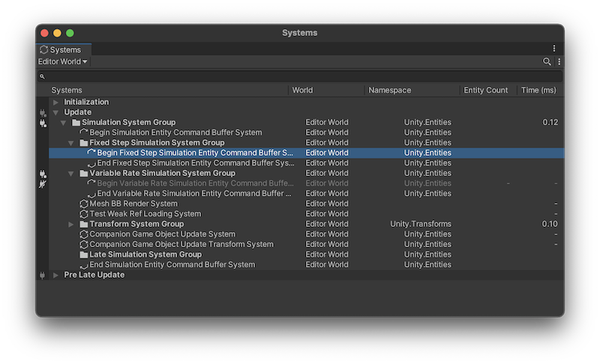Open the Editor World dropdown

coord(63,61)
